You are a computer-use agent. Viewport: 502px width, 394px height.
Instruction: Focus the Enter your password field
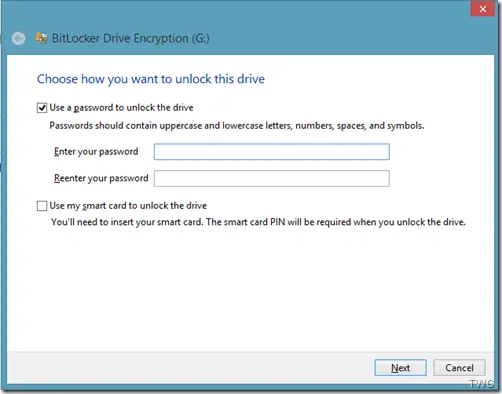(272, 152)
